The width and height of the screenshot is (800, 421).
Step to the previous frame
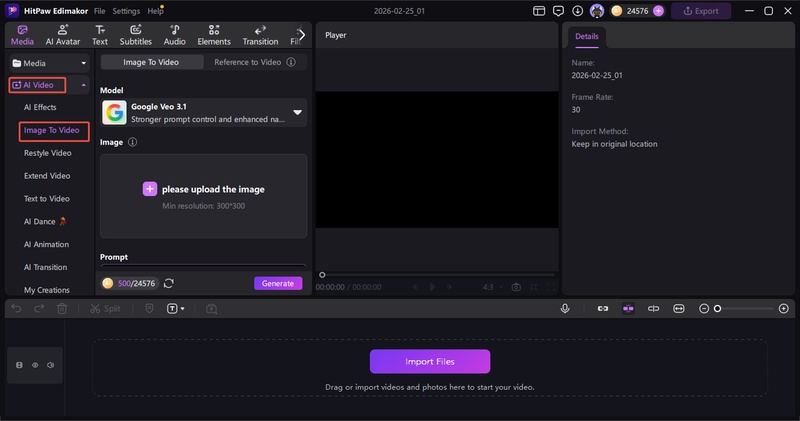point(415,287)
